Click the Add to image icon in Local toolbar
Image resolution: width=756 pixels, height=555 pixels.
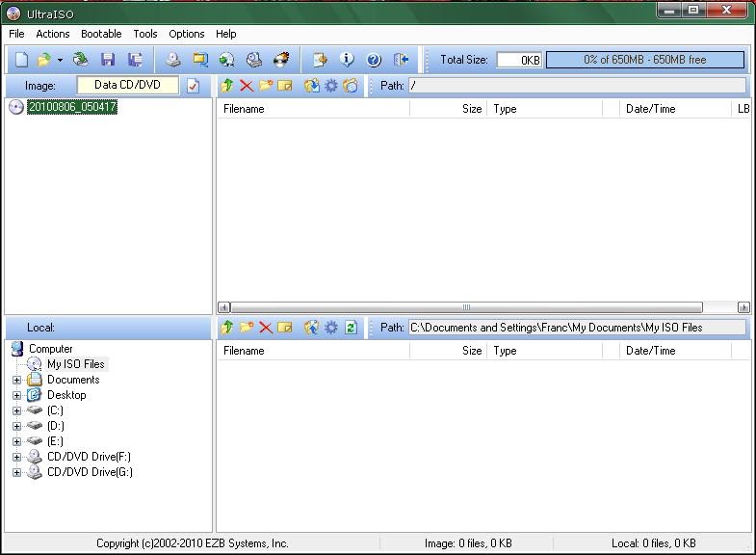tap(312, 328)
